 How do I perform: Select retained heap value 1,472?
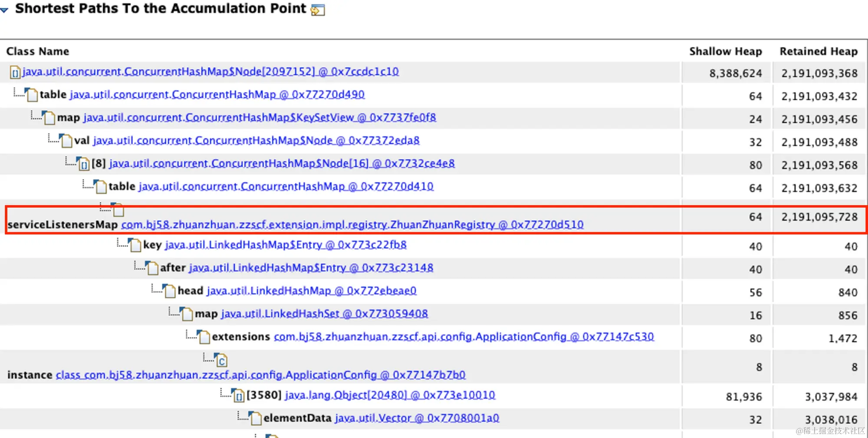click(x=843, y=339)
